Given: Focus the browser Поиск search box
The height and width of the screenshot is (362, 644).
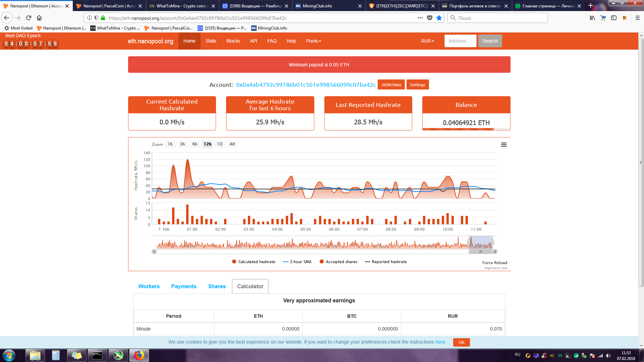Looking at the screenshot, I should coord(497,18).
